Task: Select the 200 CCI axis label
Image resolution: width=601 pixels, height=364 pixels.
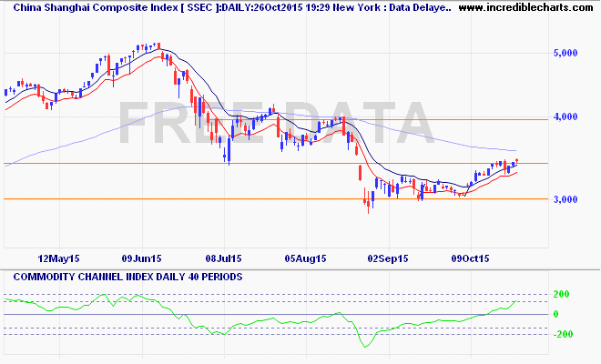Action: click(562, 294)
